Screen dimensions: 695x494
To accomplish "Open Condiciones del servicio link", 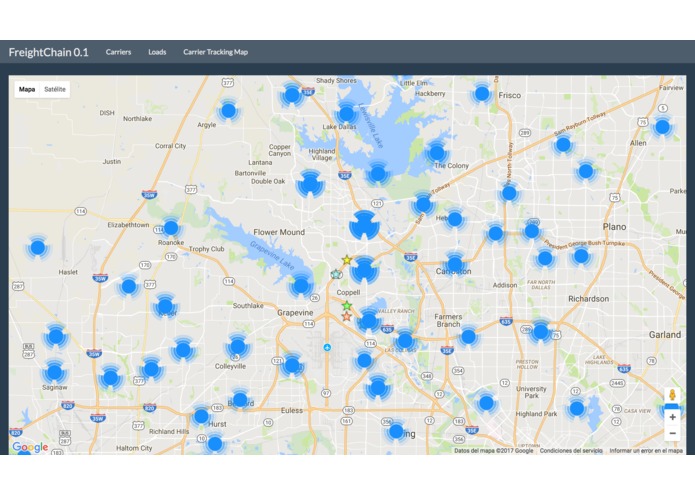I will [x=571, y=451].
